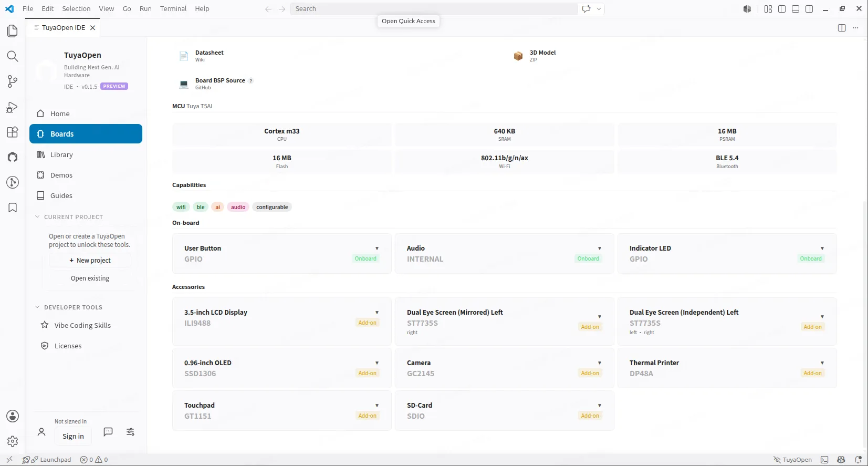Viewport: 868px width, 466px height.
Task: Collapse the CURRENT PROJECT section
Action: click(x=69, y=217)
